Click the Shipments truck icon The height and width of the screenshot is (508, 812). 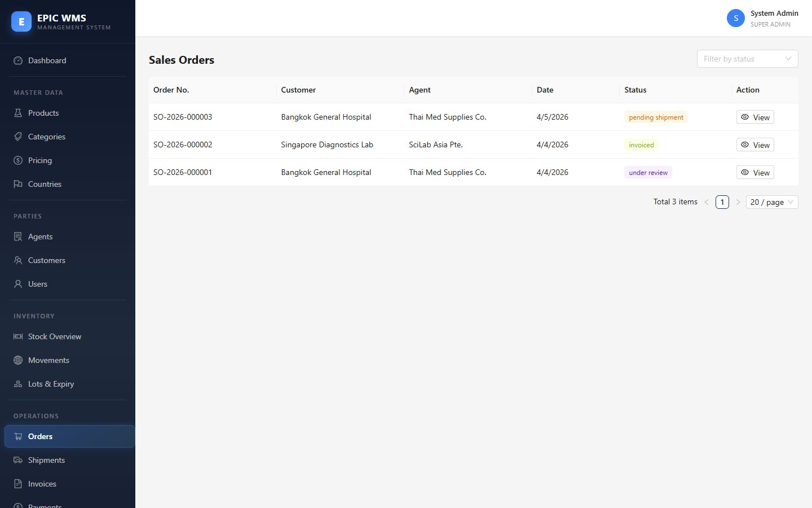(18, 460)
